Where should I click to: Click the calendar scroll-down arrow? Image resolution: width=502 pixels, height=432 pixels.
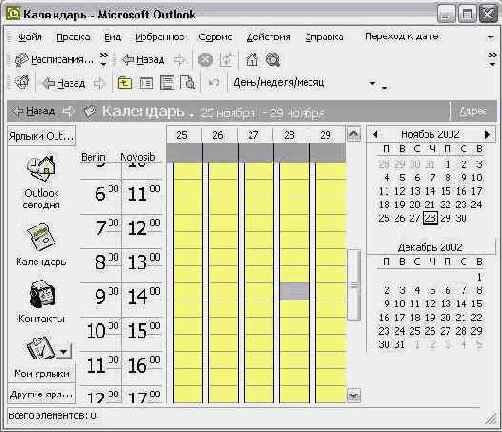click(354, 396)
